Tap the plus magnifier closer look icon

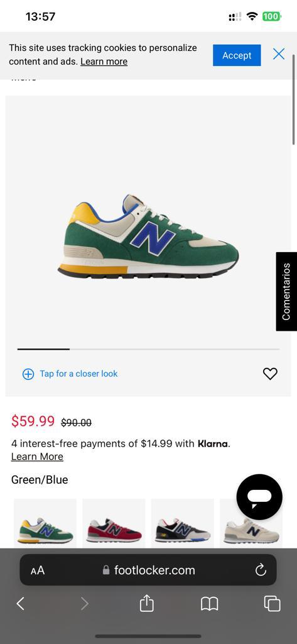pos(28,374)
